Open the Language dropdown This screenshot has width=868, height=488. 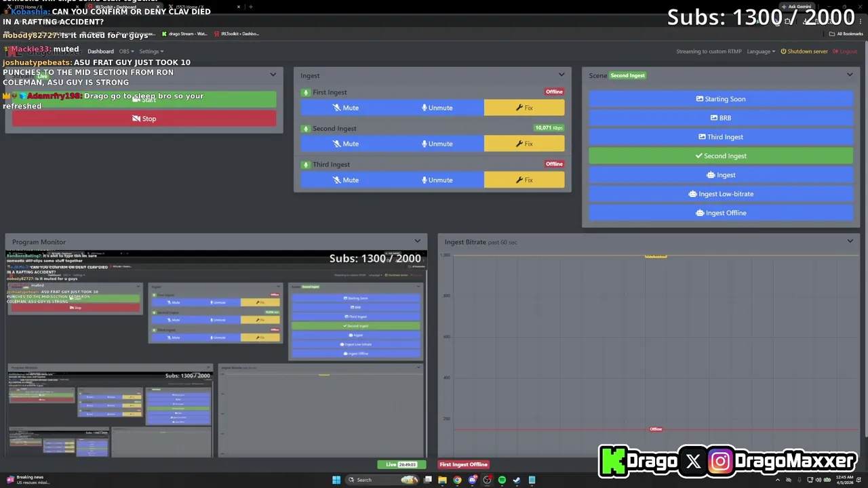[761, 52]
